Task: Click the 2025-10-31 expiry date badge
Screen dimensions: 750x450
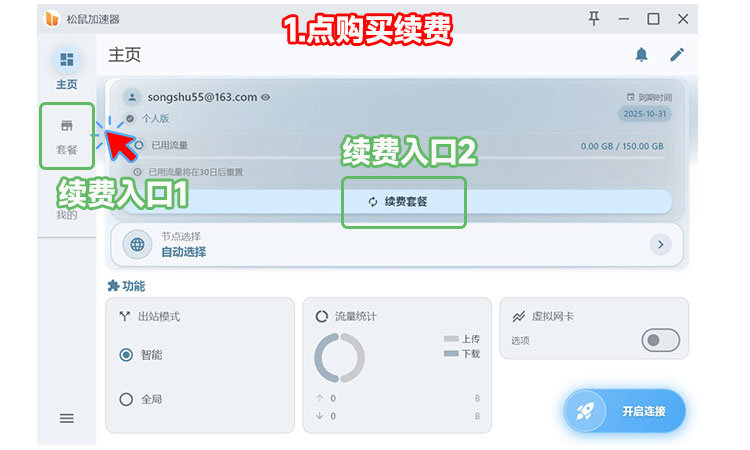Action: (x=644, y=114)
